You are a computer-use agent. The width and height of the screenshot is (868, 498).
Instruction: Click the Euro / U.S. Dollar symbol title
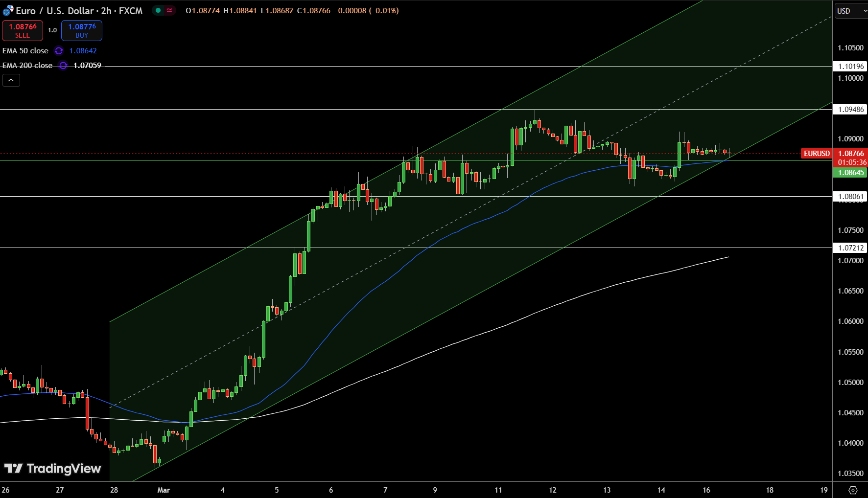click(x=55, y=11)
